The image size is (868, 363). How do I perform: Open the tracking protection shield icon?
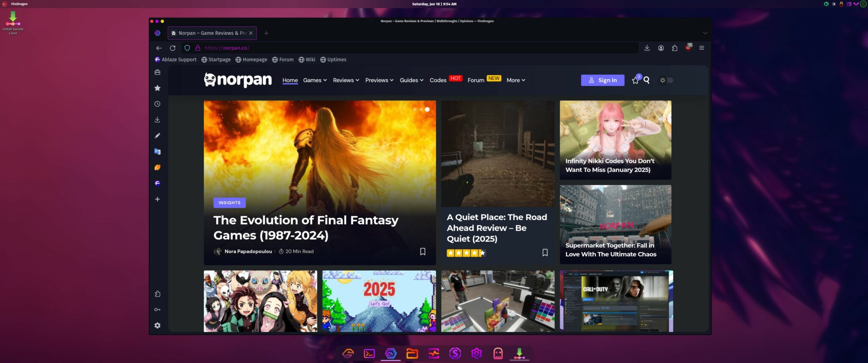point(187,48)
